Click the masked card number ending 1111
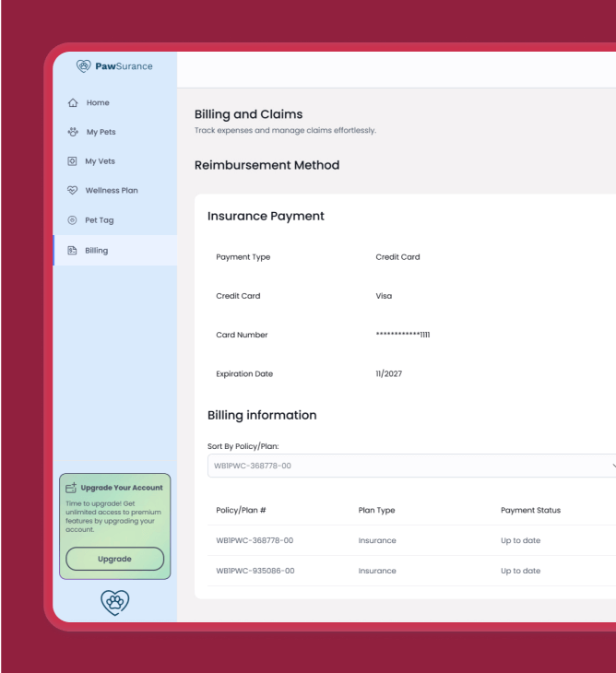The width and height of the screenshot is (616, 673). click(x=403, y=335)
